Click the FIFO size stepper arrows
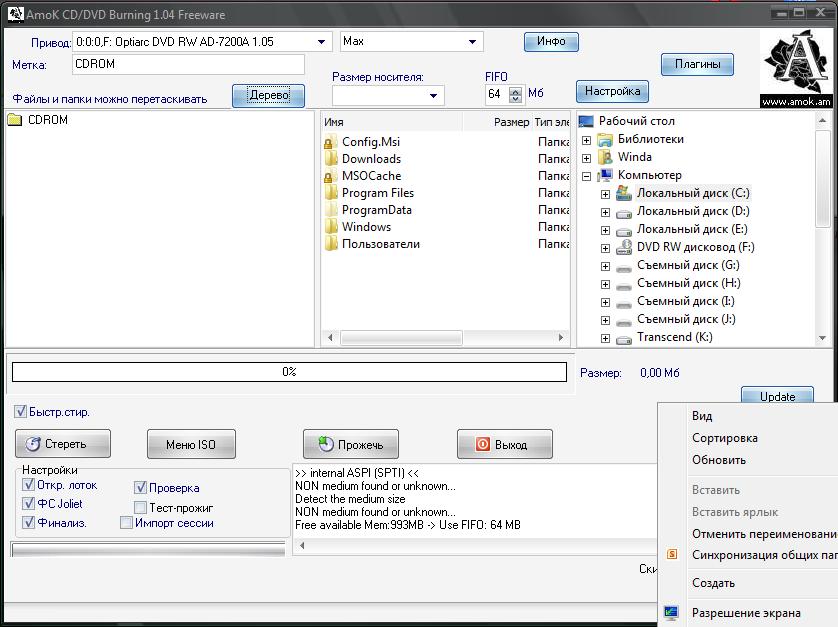The image size is (838, 627). pyautogui.click(x=515, y=95)
